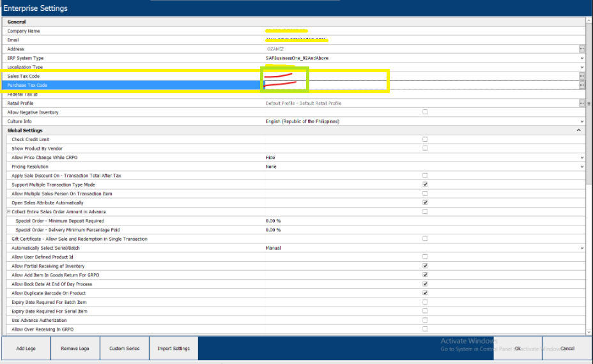The width and height of the screenshot is (593, 364).
Task: Open the Pricing Resolution dropdown
Action: [581, 167]
